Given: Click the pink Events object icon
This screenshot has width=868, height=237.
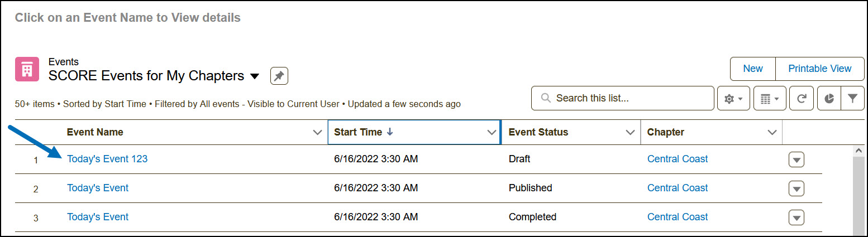Looking at the screenshot, I should click(27, 69).
